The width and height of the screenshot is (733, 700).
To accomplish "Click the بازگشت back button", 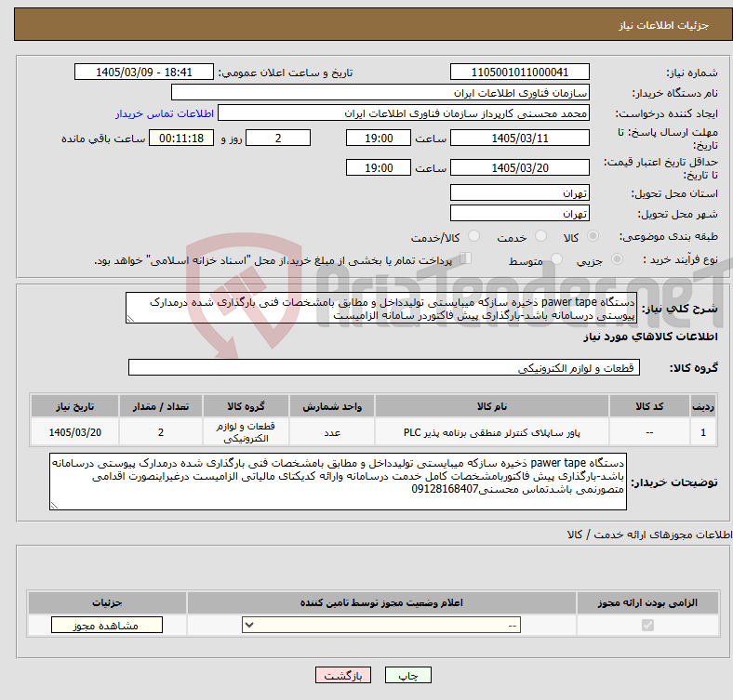I will point(343,675).
